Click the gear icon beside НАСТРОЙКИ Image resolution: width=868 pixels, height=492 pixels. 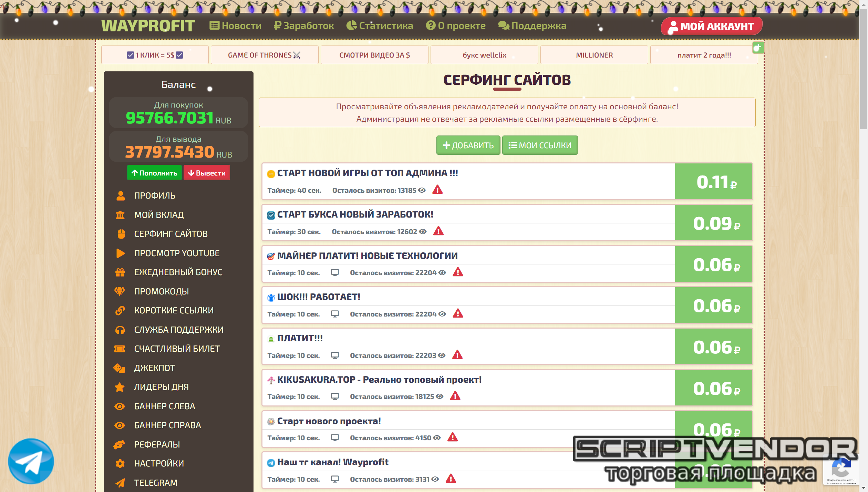pyautogui.click(x=120, y=463)
